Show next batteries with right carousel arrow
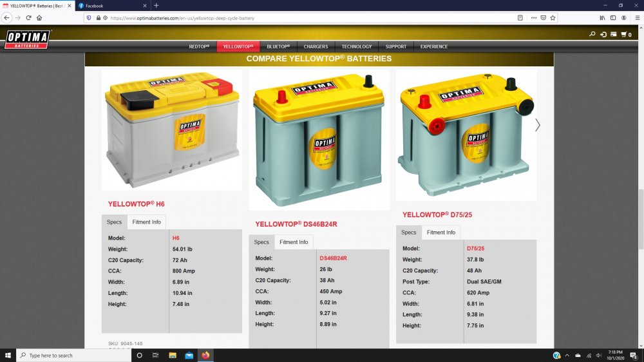This screenshot has height=362, width=644. click(538, 125)
